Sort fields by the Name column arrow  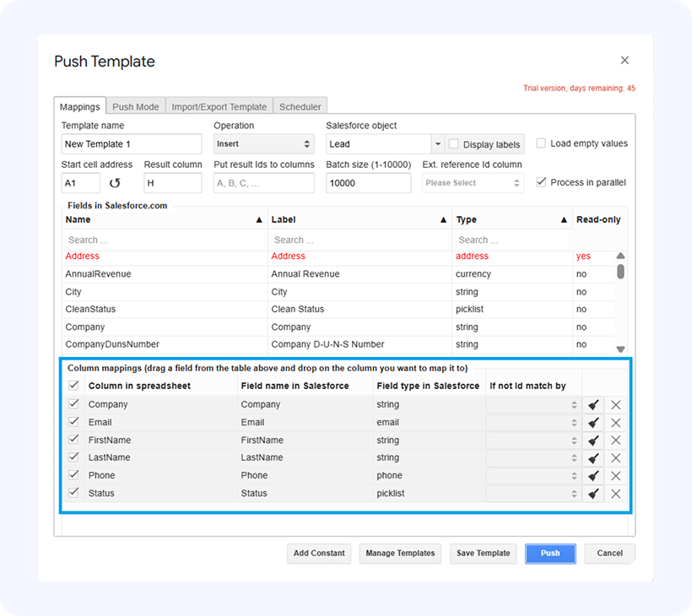tap(259, 220)
